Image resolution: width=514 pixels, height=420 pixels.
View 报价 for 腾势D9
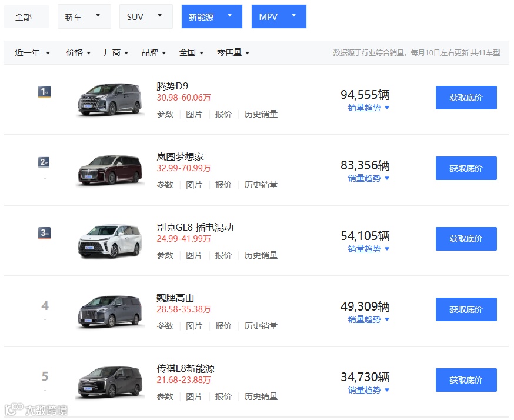coord(223,114)
